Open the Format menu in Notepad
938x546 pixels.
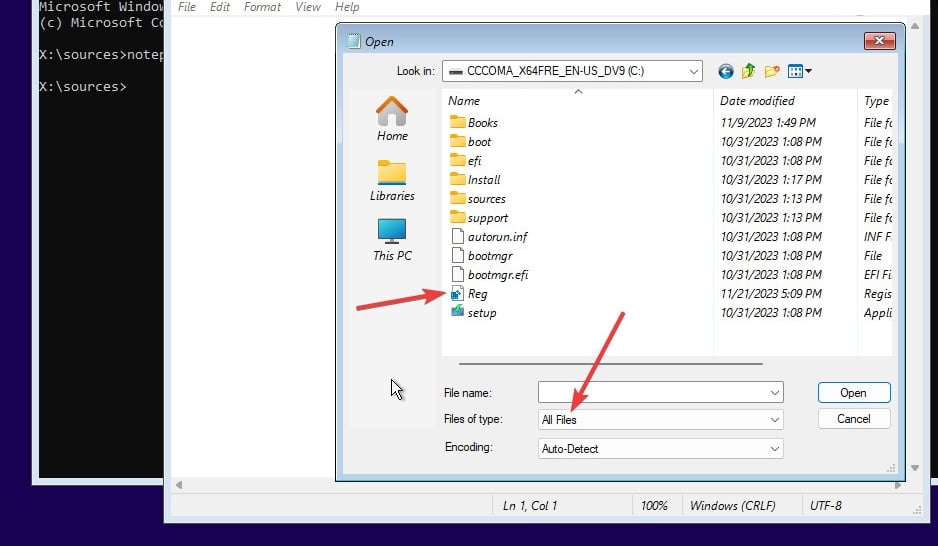tap(262, 7)
